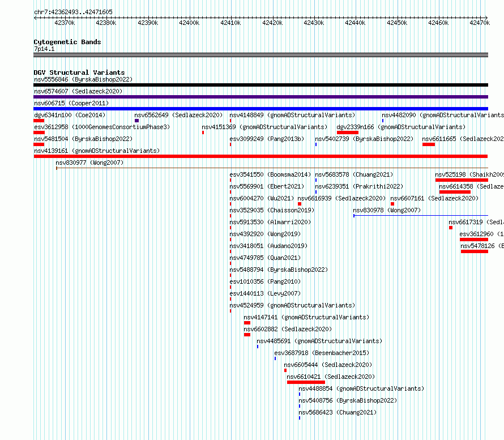Viewport: 504px width, 440px height.
Task: Click the nsv5488794 (ByrskaBishop2022) label
Action: (279, 270)
